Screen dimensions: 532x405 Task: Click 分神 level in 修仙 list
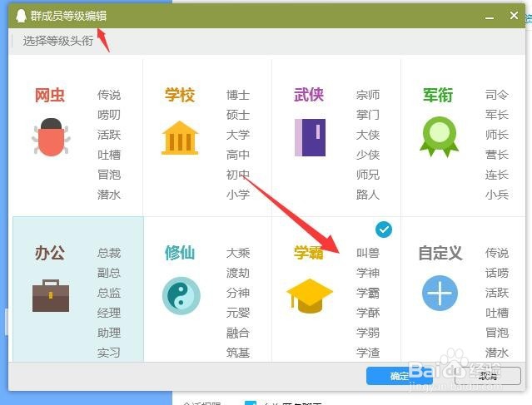click(238, 294)
